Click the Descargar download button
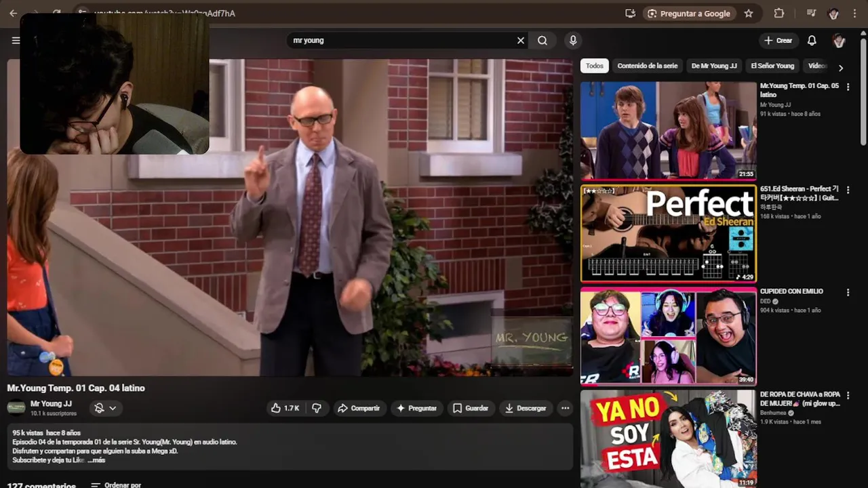The image size is (868, 488). (x=526, y=408)
